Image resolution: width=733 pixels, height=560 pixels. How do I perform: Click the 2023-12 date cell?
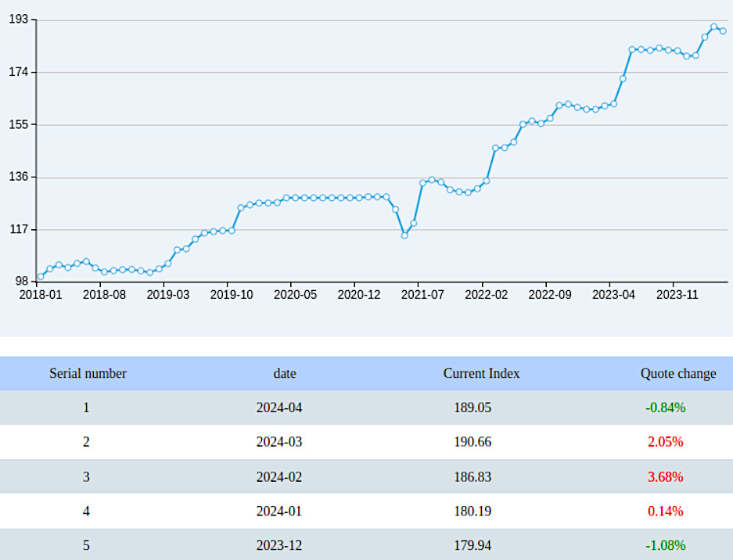coord(278,545)
